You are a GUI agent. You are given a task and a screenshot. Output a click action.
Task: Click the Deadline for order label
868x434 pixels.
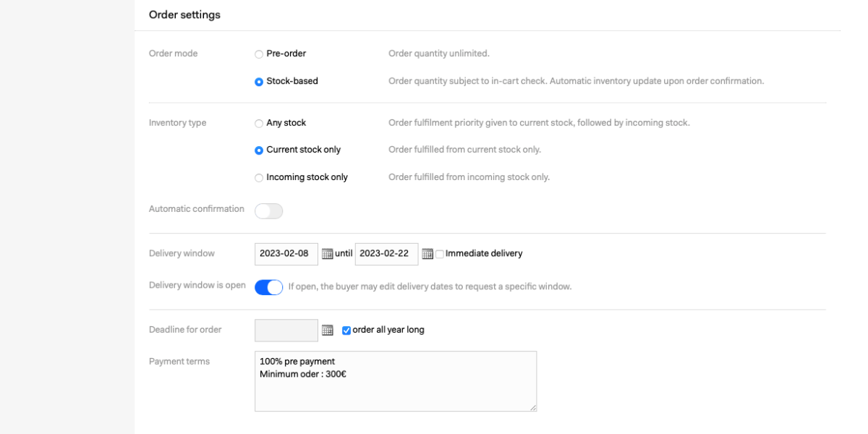pyautogui.click(x=185, y=330)
